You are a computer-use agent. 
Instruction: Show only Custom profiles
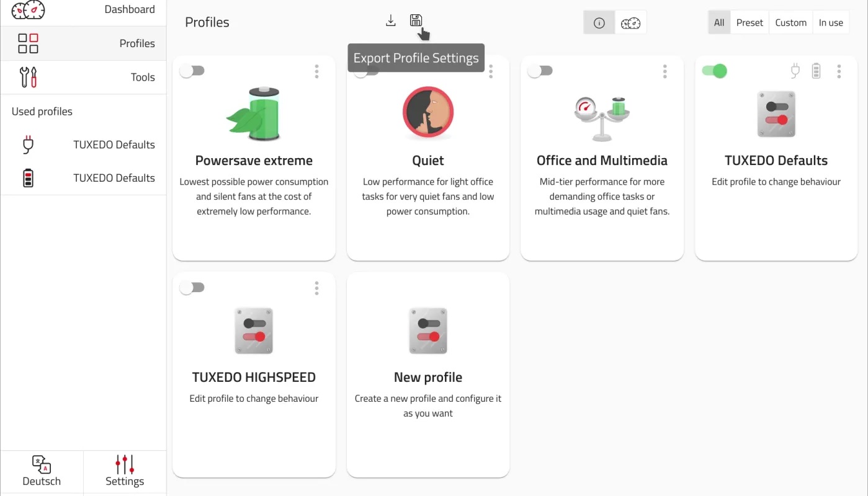(790, 23)
